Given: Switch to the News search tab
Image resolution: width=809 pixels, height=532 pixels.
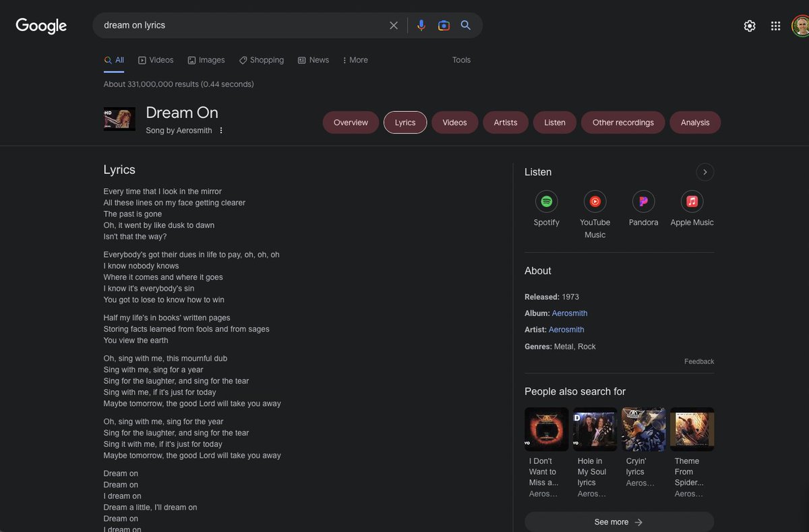Looking at the screenshot, I should coord(313,60).
